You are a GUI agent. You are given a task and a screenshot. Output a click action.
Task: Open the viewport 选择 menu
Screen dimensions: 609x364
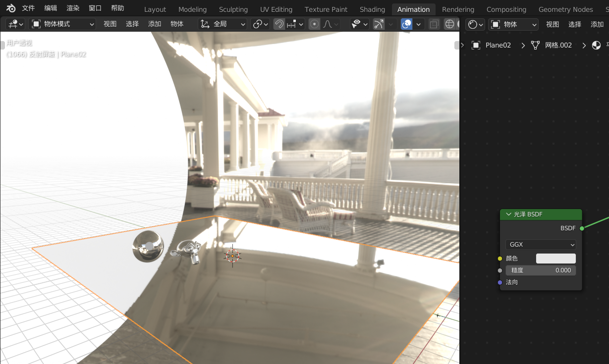pyautogui.click(x=132, y=24)
